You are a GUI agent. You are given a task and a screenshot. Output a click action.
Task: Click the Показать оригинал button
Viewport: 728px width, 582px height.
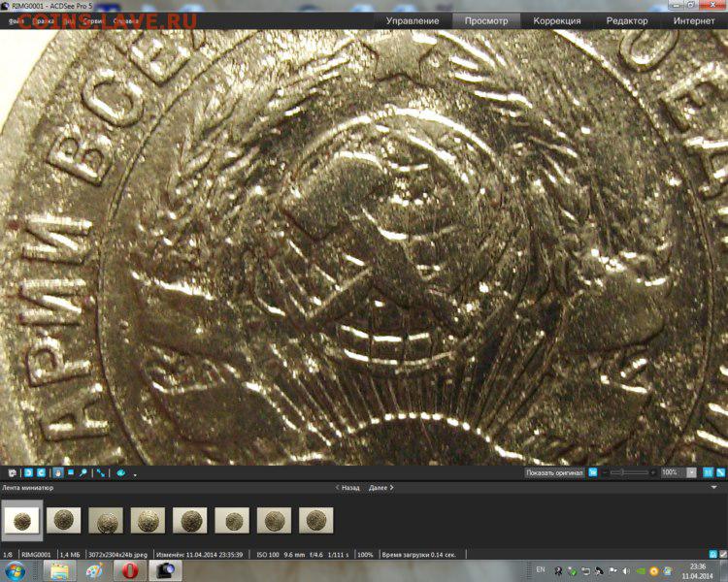point(554,472)
